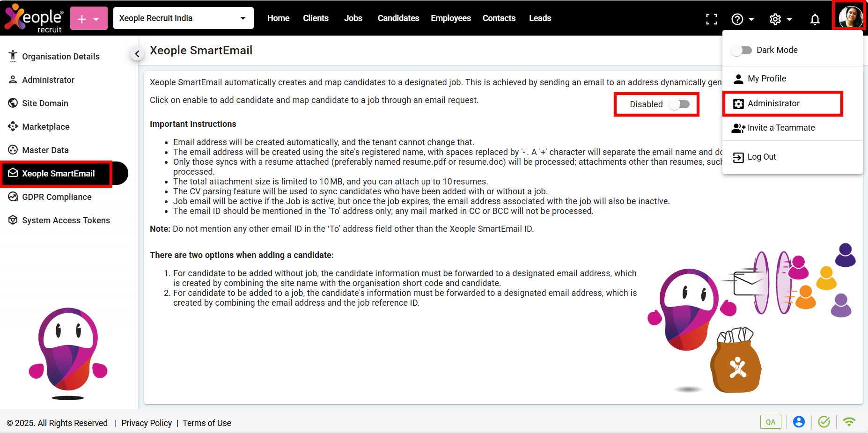Image resolution: width=868 pixels, height=433 pixels.
Task: Click the GDPR Compliance icon
Action: 13,197
